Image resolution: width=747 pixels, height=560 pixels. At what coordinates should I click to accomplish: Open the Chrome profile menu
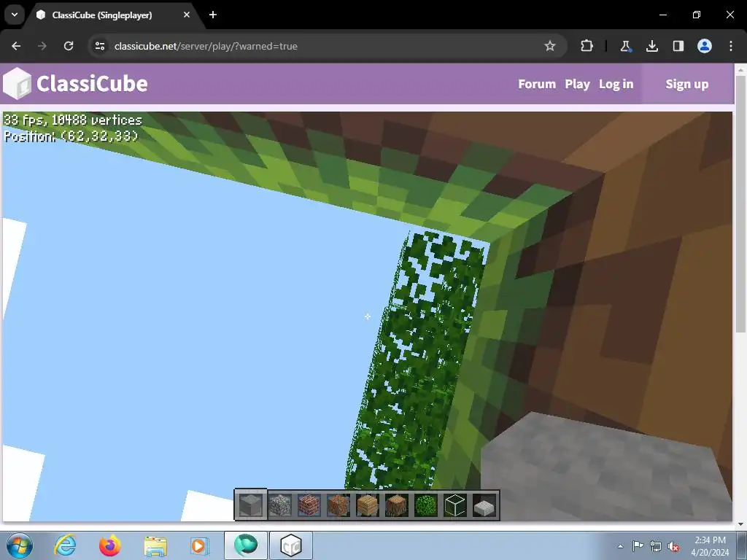click(705, 46)
